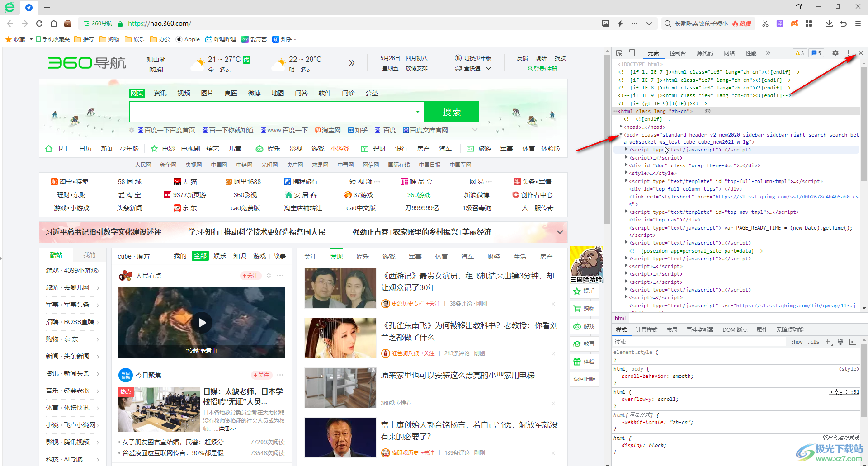Open the game controller extension icon
Viewport: 868px width, 466px height.
(x=794, y=24)
